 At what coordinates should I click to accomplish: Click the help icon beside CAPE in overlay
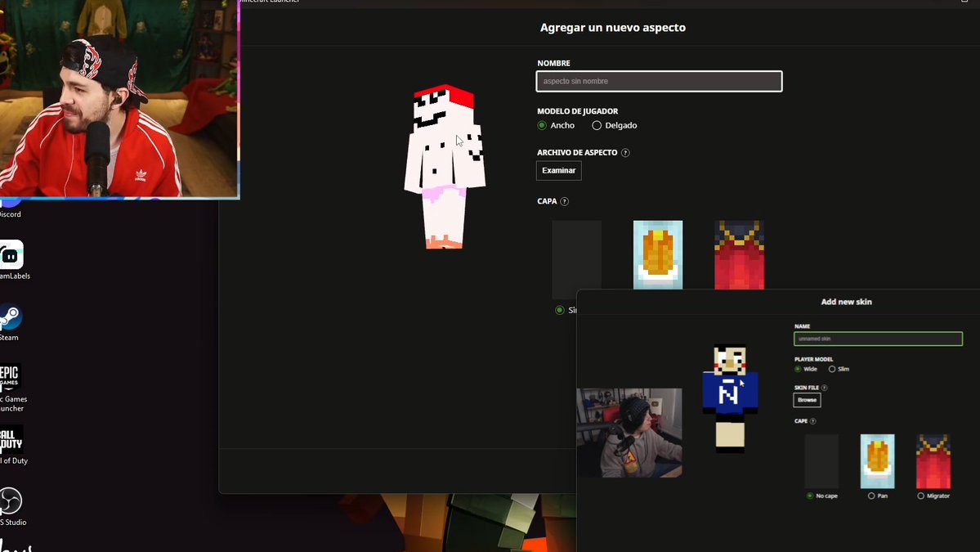[812, 421]
